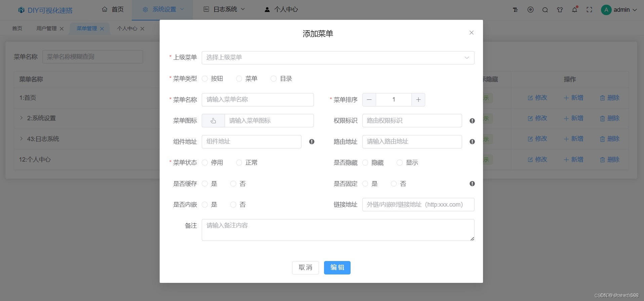Viewport: 644px width, 301px height.
Task: Choose 显示 for 是否隐藏
Action: 400,163
